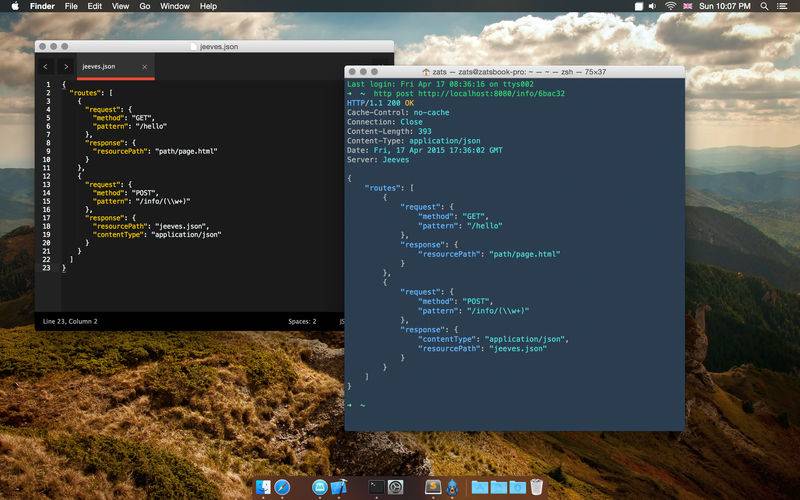Click the Wi-Fi status icon
The width and height of the screenshot is (800, 500).
tap(670, 6)
